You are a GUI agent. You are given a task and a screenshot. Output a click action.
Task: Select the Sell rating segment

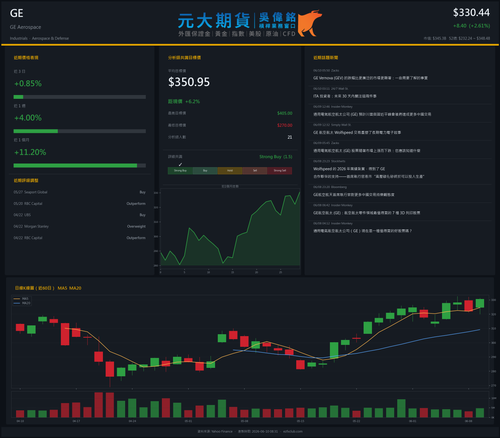tap(255, 171)
